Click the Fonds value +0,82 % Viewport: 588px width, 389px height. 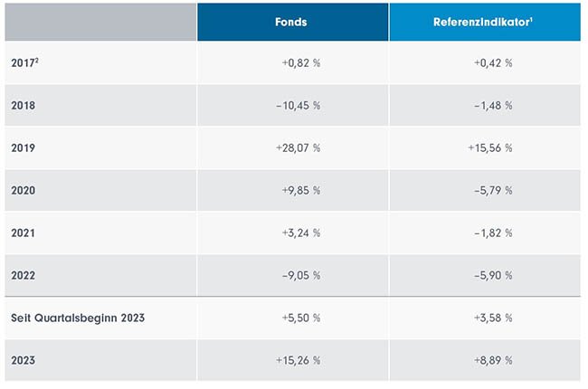pyautogui.click(x=301, y=63)
